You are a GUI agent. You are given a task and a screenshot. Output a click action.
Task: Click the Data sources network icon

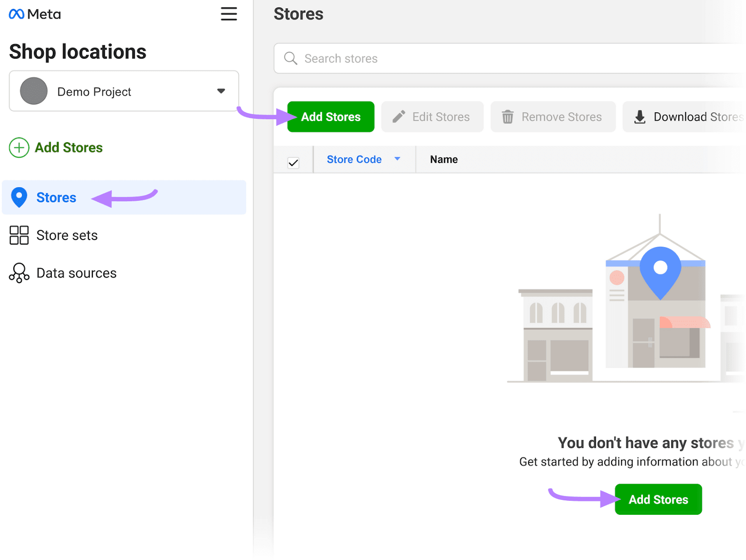tap(19, 273)
